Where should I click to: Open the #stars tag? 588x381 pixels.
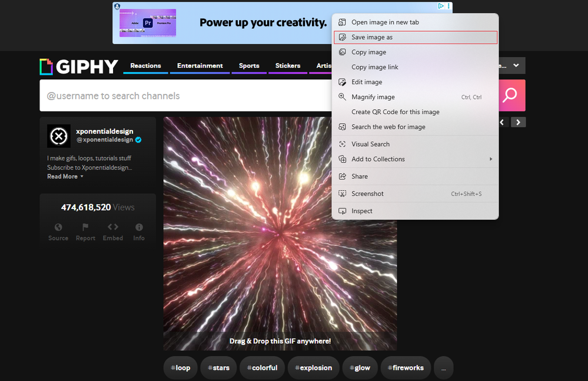pyautogui.click(x=218, y=368)
